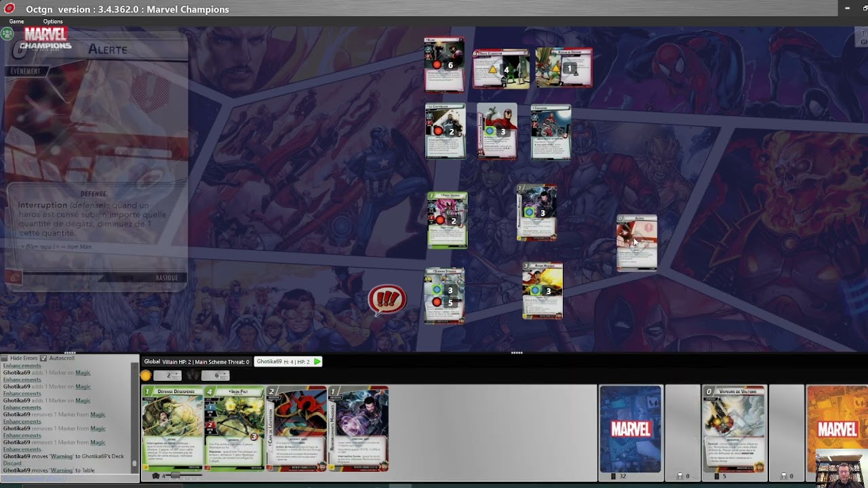Select Défense Désespérée card in hand
868x488 pixels.
(x=172, y=428)
